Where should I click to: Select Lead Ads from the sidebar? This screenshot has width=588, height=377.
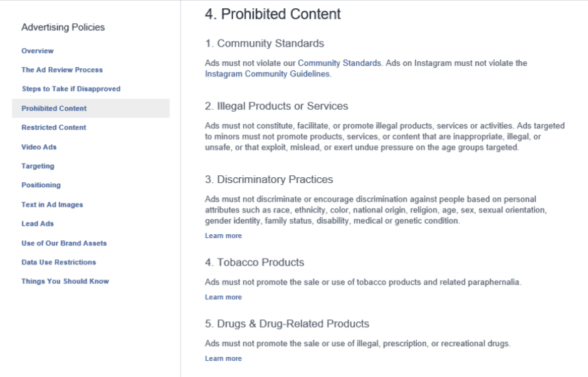click(38, 224)
